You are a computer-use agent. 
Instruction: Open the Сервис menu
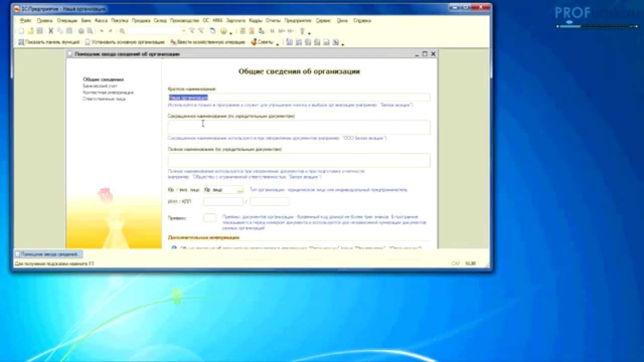324,21
